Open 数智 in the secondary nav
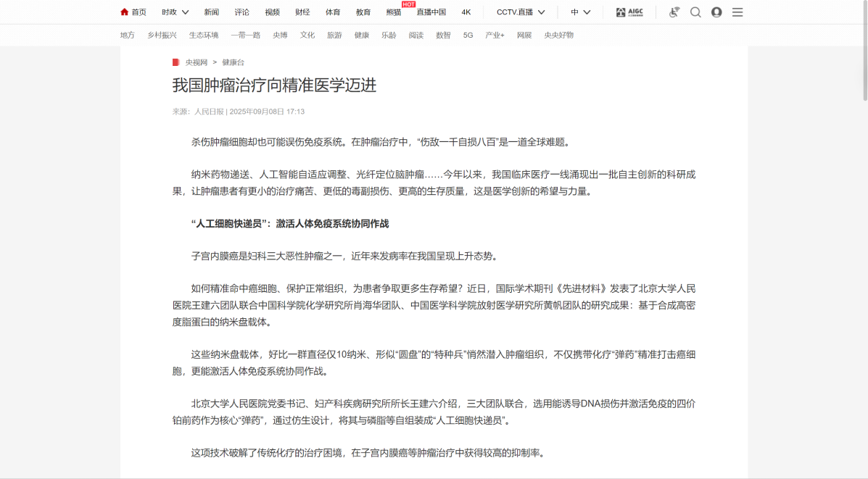This screenshot has height=479, width=868. (x=443, y=35)
